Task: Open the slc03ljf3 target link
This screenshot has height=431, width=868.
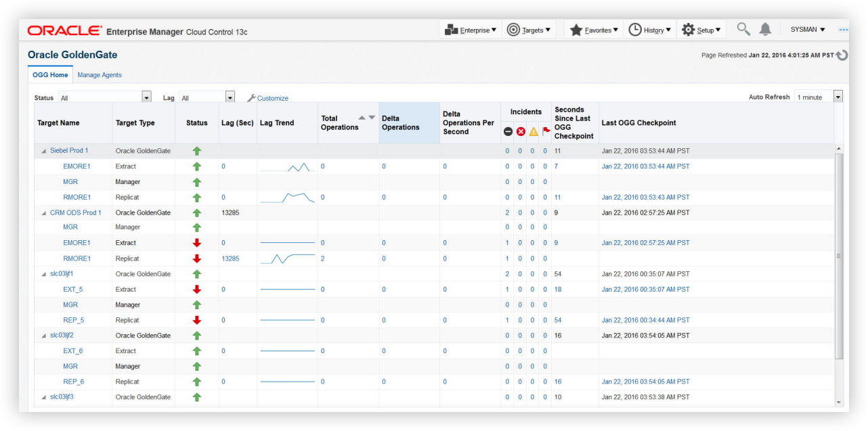Action: click(62, 397)
